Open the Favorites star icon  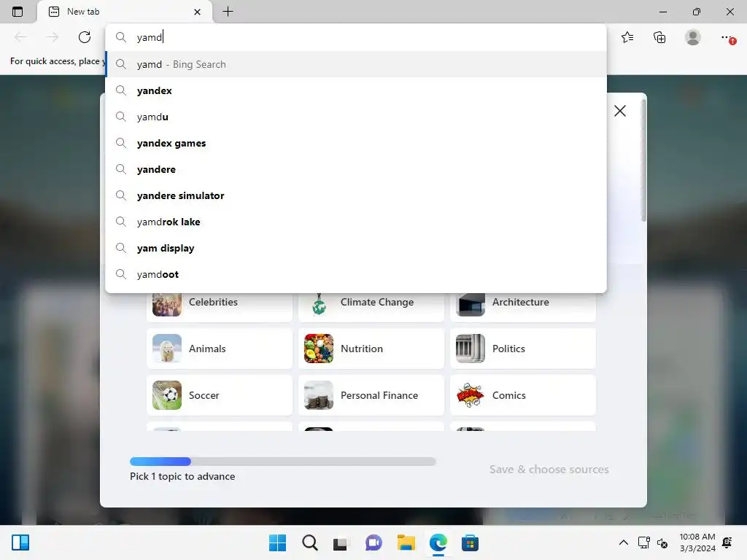(627, 37)
